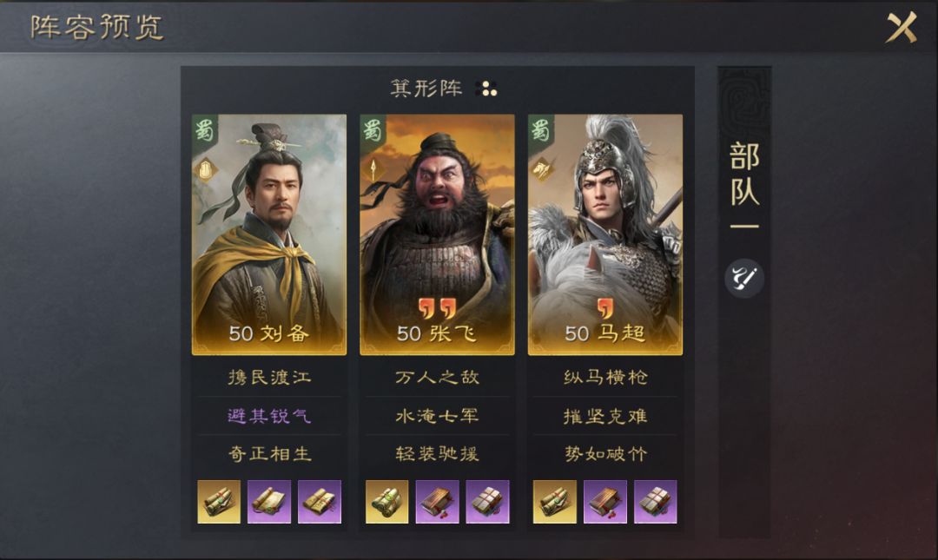938x560 pixels.
Task: Select 刘备's middle purple scroll item
Action: pos(269,501)
